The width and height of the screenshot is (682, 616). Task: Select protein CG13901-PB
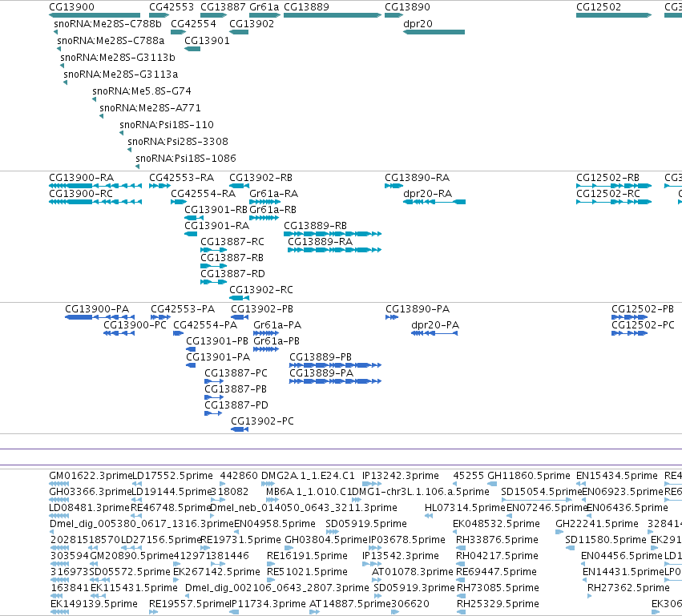click(x=191, y=349)
